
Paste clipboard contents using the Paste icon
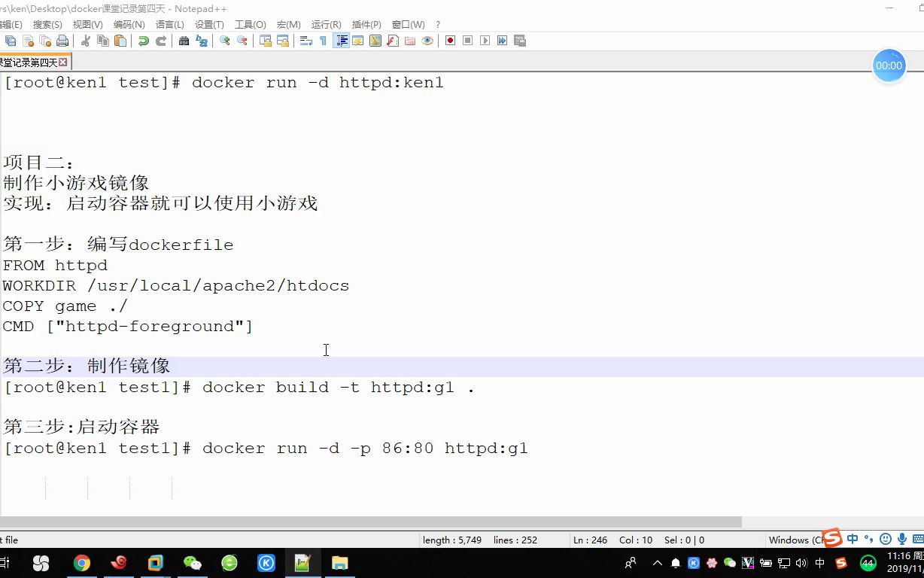[121, 41]
